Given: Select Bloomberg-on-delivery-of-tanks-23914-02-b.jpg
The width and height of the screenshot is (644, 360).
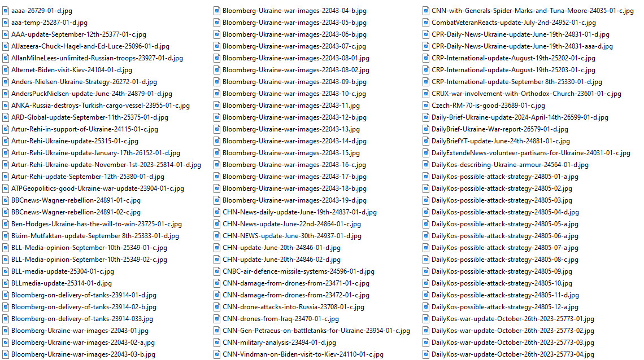Looking at the screenshot, I should pyautogui.click(x=84, y=307).
